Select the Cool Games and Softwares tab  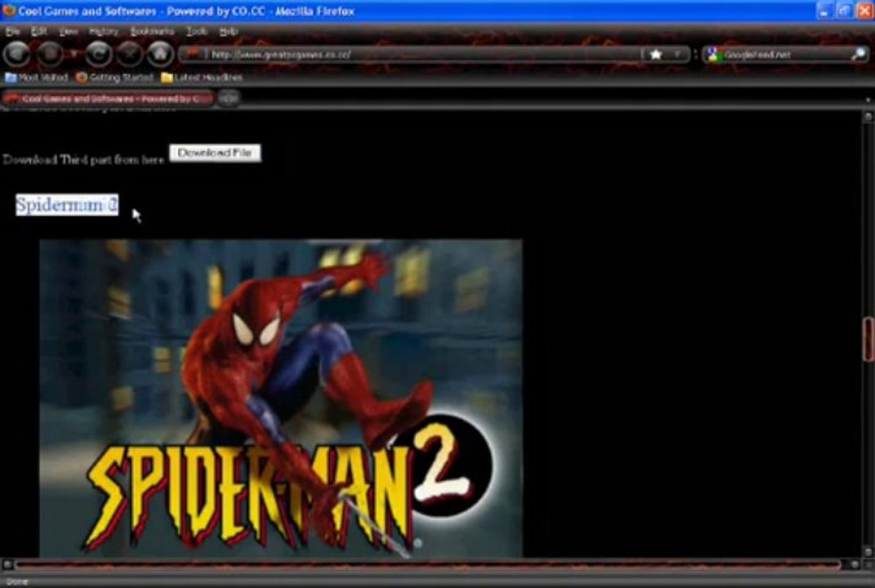109,98
